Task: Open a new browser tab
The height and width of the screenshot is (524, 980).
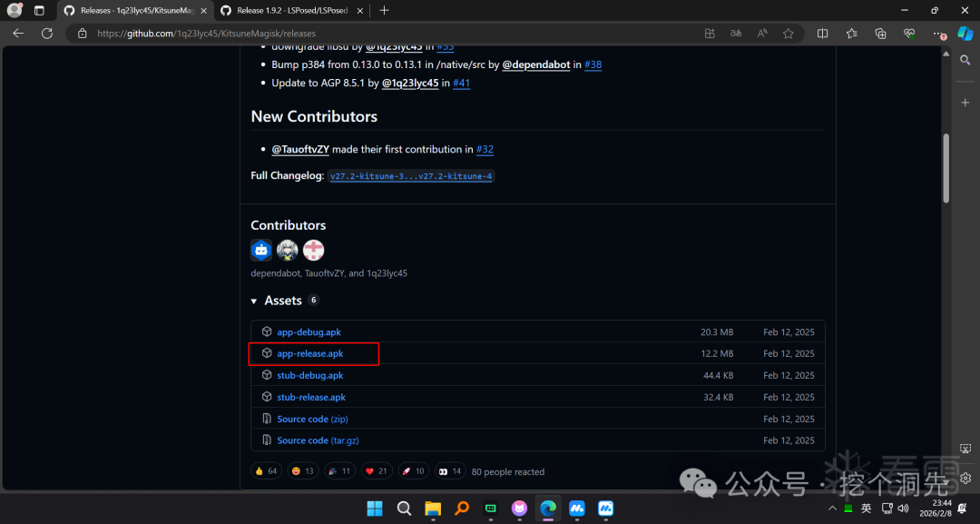Action: tap(384, 10)
